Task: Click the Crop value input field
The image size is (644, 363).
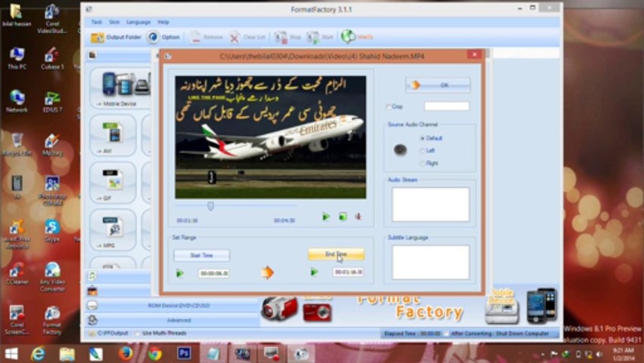Action: (447, 106)
